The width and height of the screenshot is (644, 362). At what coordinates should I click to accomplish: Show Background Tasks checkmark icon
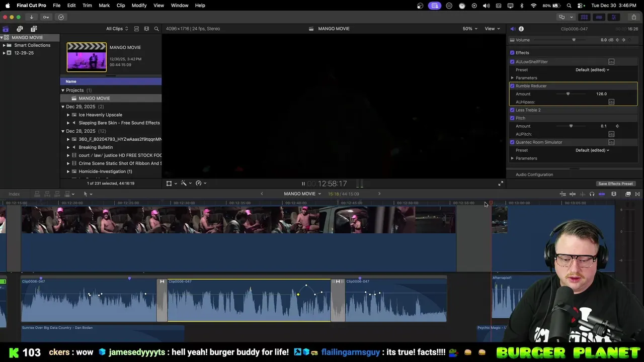(x=61, y=17)
